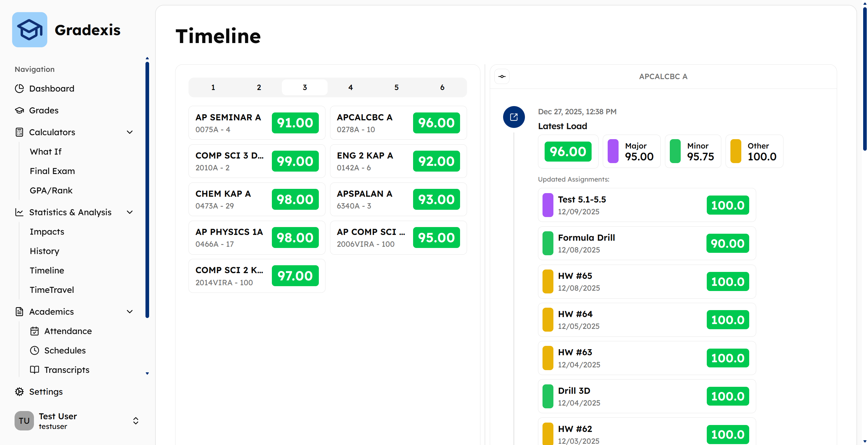Select the APSPALAN A course card
Screen dimensions: 868x445
398,199
